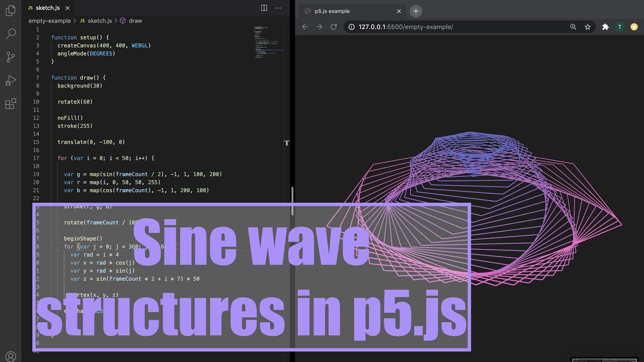The image size is (644, 362).
Task: Split the editor to the right
Action: coord(264,8)
